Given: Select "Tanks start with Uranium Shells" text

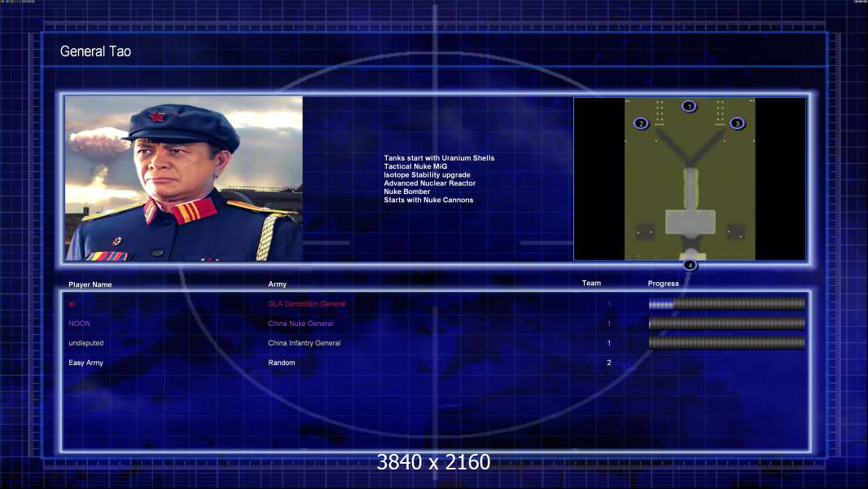Looking at the screenshot, I should (x=439, y=158).
